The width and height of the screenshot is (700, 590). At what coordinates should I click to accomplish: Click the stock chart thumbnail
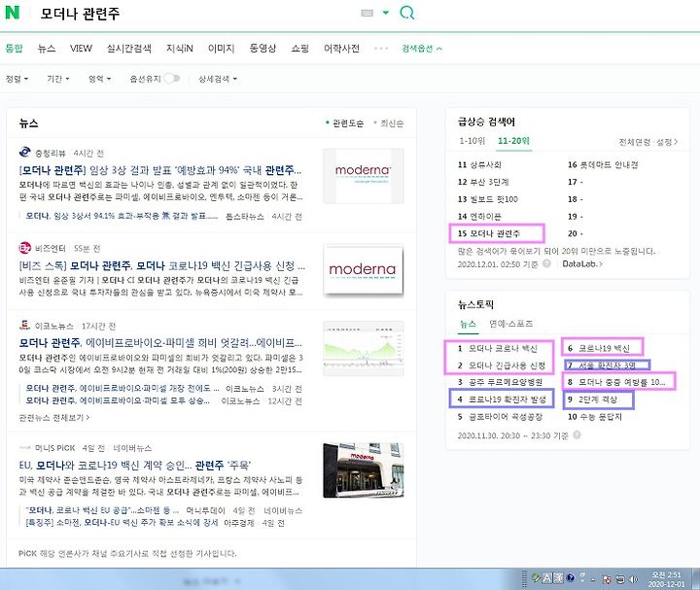(x=364, y=348)
